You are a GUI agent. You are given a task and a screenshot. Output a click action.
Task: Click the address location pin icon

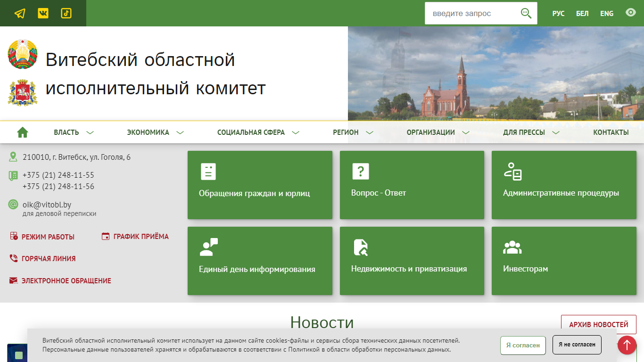13,157
